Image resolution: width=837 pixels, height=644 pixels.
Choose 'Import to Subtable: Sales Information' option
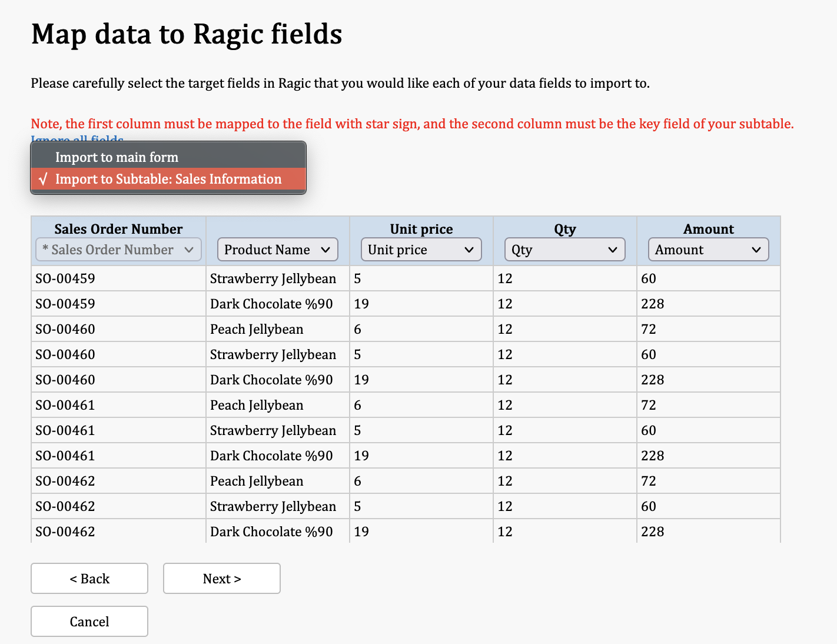point(168,179)
